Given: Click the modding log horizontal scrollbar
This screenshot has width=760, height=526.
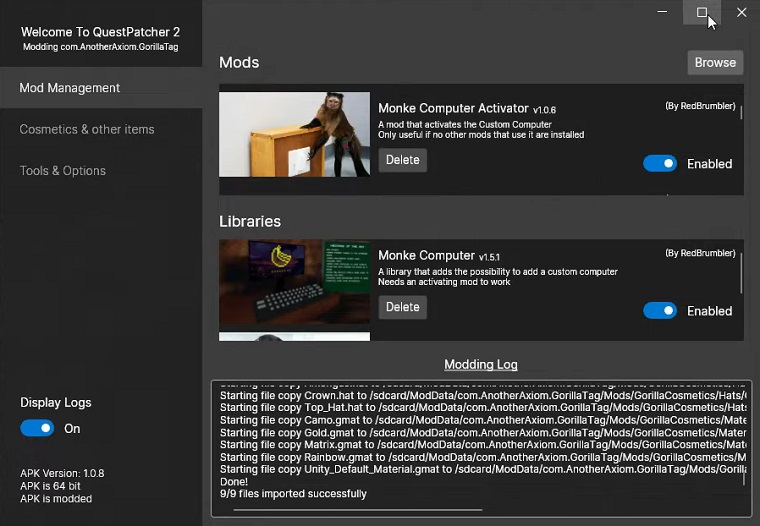Looking at the screenshot, I should point(358,510).
